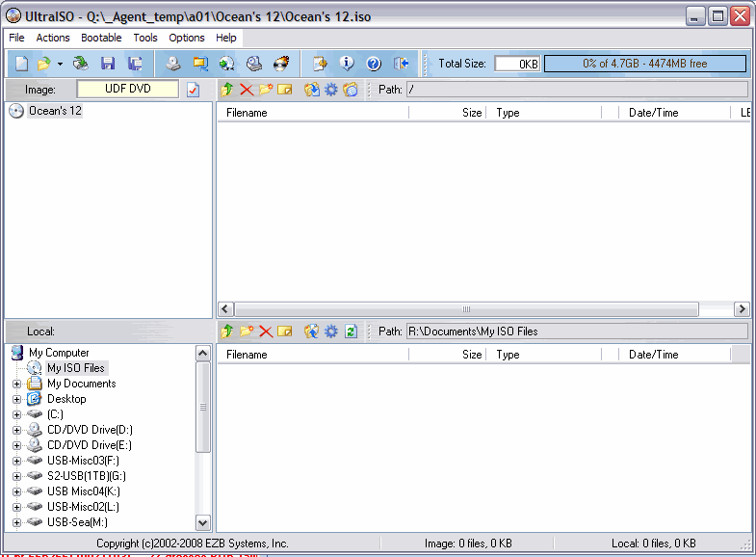Click the Rename icon in Local pane toolbar
756x557 pixels.
tap(285, 332)
